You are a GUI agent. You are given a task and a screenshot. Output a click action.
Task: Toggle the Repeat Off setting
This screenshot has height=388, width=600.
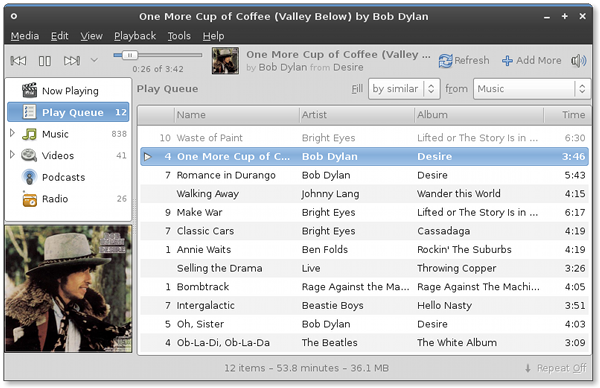tap(556, 368)
